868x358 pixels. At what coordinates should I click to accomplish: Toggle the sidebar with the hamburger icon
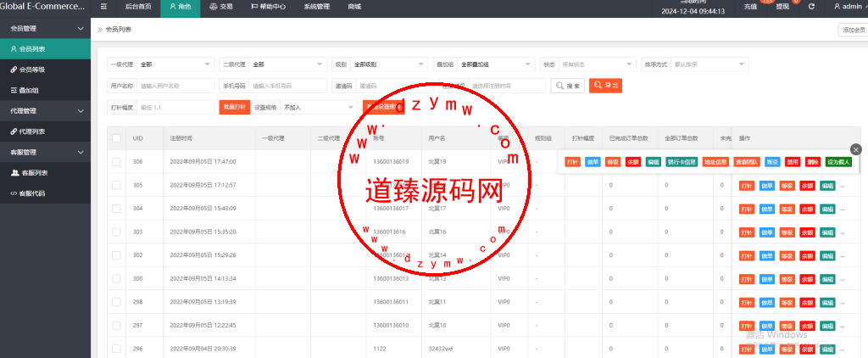point(103,7)
